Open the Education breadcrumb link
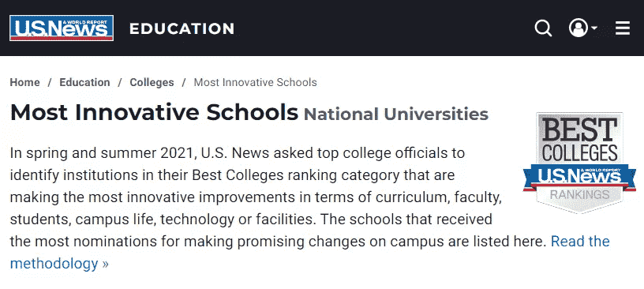Image resolution: width=644 pixels, height=289 pixels. coord(84,82)
